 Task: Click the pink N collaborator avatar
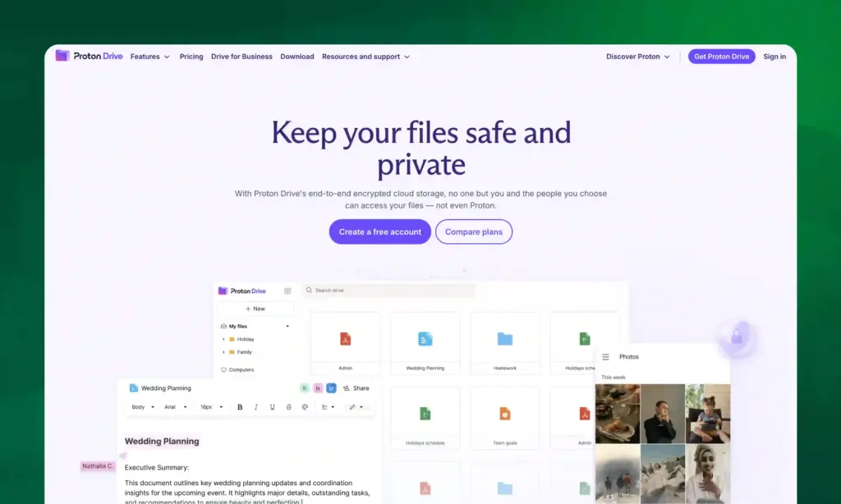(318, 387)
